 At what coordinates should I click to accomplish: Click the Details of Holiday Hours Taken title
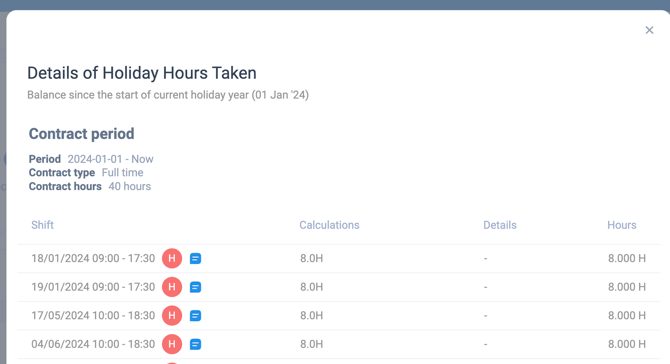point(142,73)
